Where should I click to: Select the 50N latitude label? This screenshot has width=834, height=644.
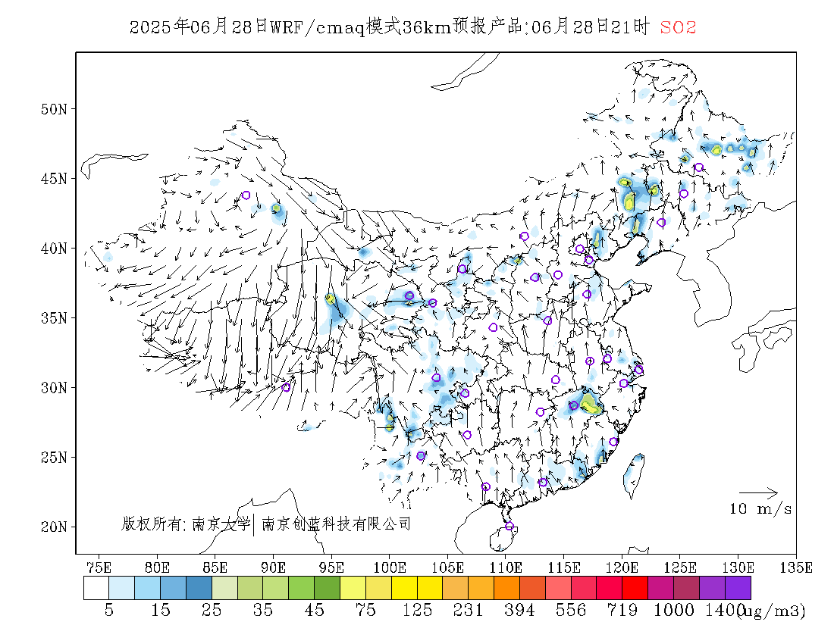55,109
